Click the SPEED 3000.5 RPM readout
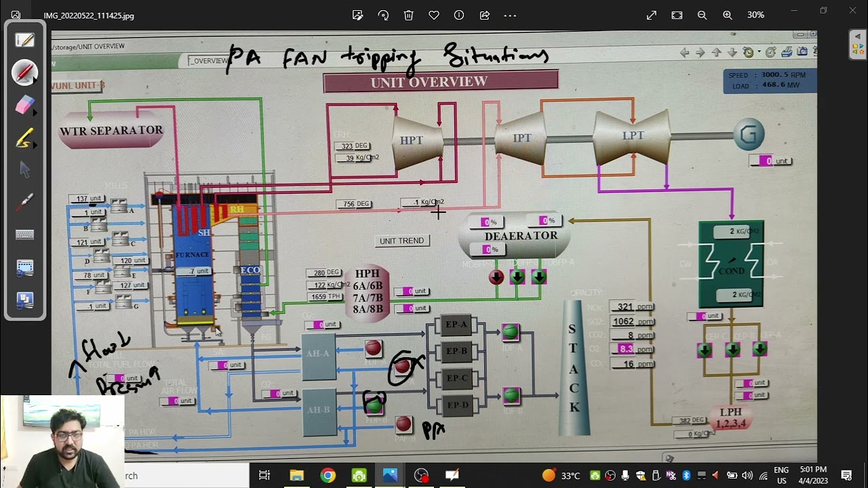The image size is (868, 488). 766,75
